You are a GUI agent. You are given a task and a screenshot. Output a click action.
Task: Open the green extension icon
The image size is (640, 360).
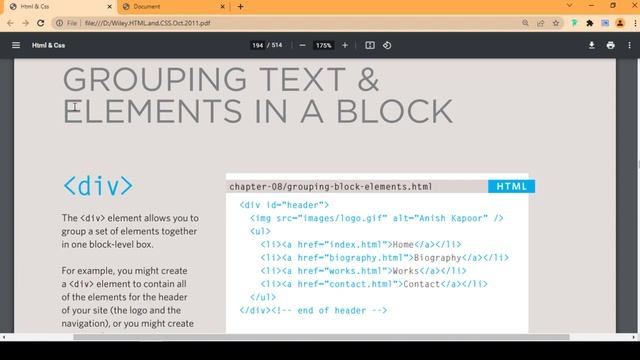coord(574,23)
